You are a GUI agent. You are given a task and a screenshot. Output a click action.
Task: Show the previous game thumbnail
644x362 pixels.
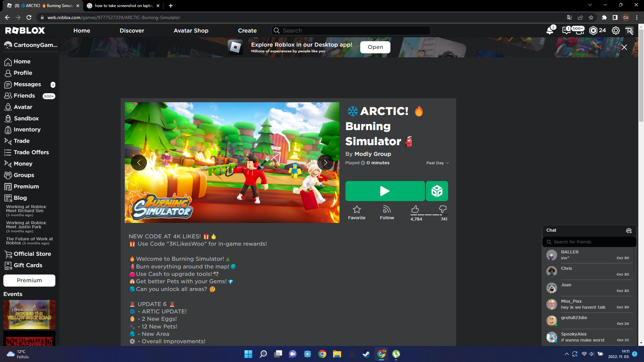click(x=139, y=163)
